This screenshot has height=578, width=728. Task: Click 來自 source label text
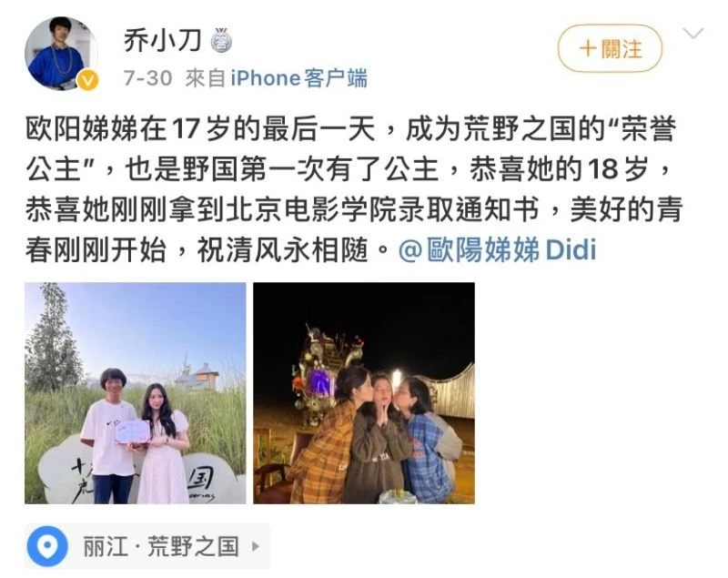point(206,78)
